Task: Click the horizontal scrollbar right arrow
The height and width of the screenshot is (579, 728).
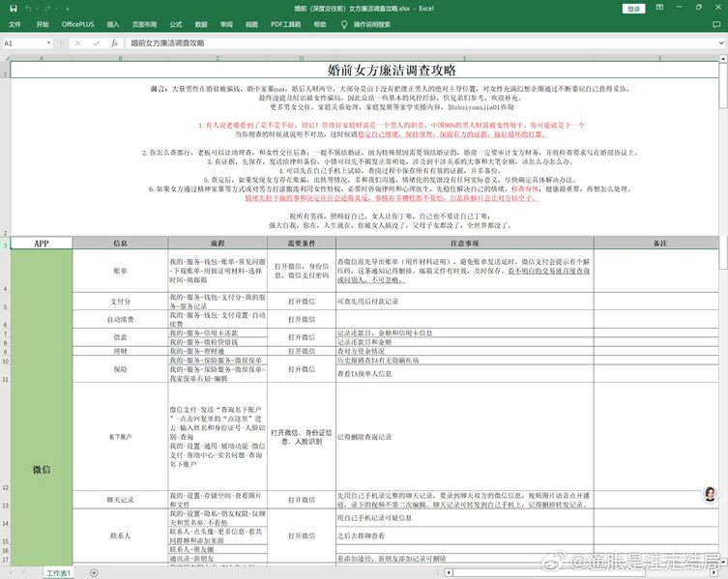Action: pos(714,572)
